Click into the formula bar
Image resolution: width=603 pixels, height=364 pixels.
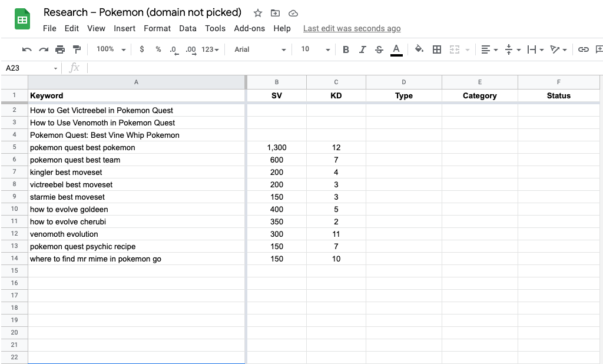tap(344, 68)
